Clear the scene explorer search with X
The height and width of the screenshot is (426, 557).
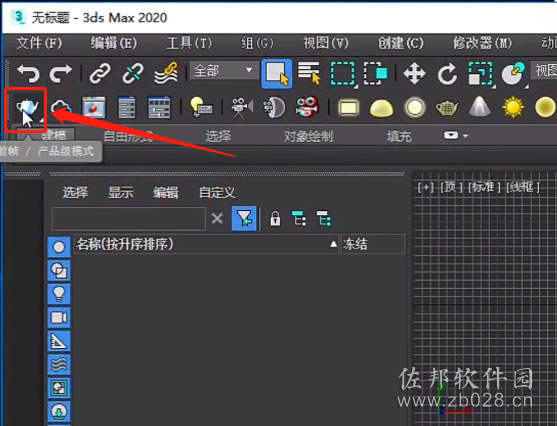(217, 219)
